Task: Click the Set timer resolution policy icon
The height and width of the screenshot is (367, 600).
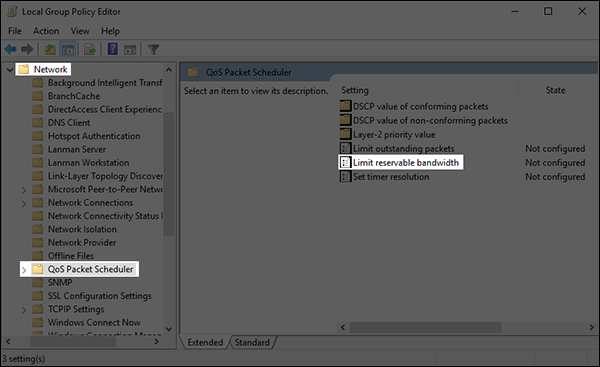Action: [346, 177]
